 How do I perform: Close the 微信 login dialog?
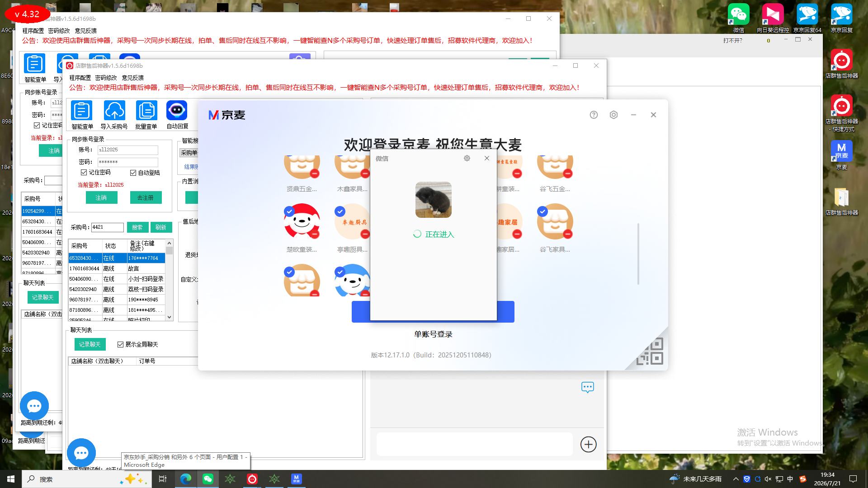point(487,158)
